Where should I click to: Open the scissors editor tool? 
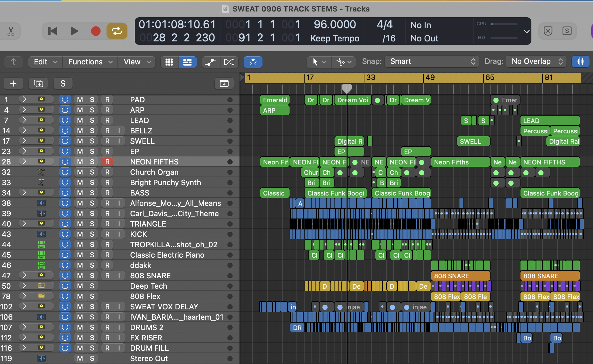pos(11,31)
